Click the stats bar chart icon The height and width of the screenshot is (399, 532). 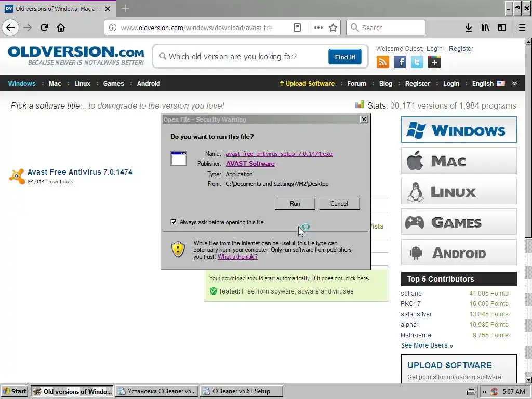pyautogui.click(x=360, y=104)
